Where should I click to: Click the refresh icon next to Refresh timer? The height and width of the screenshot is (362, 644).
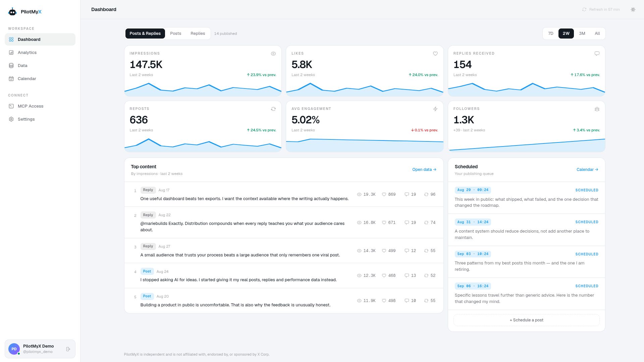pos(584,9)
